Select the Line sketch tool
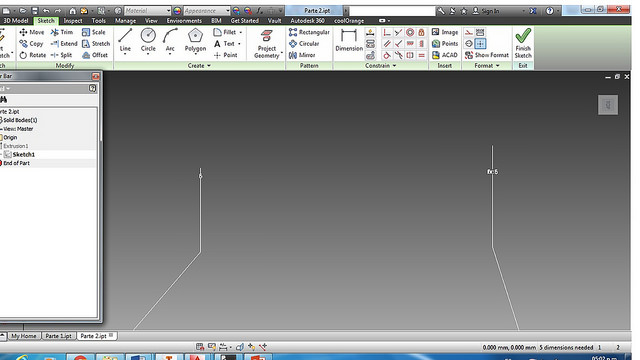640x360 pixels. pyautogui.click(x=125, y=40)
